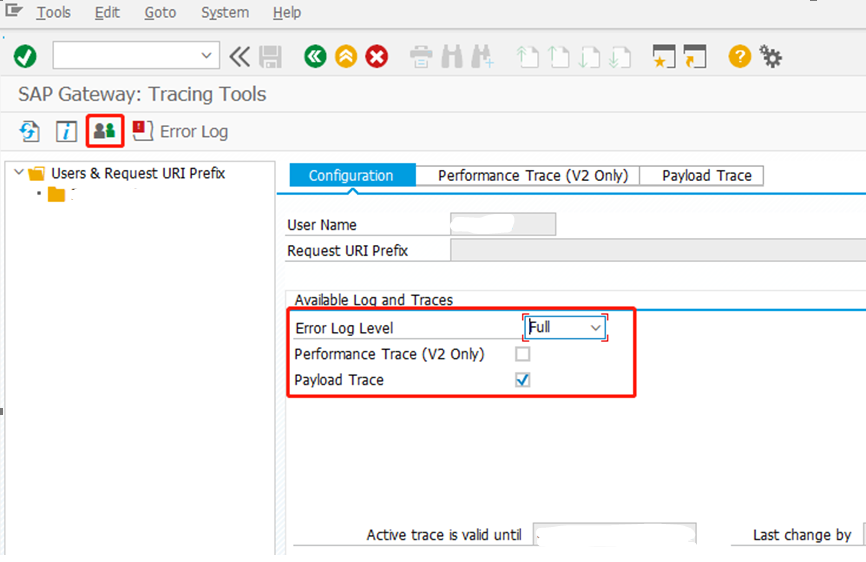This screenshot has height=562, width=866.
Task: Click the 'Last change by' label
Action: (802, 535)
